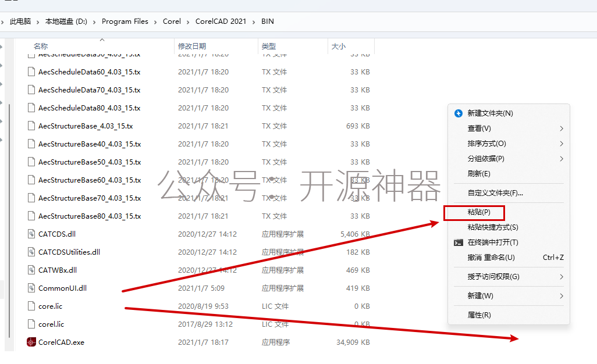
Task: Expand the 授予访问权限(G) submenu arrow
Action: (x=561, y=277)
